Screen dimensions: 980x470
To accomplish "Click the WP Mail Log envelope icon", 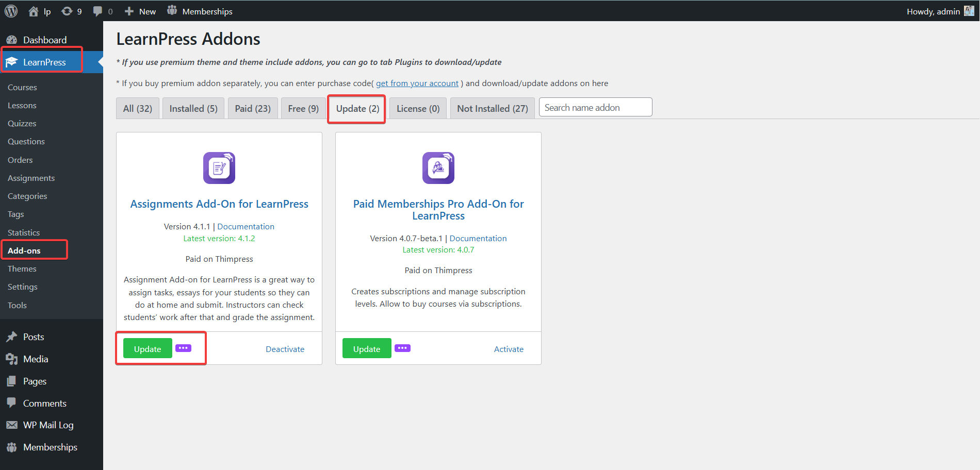I will (x=12, y=425).
